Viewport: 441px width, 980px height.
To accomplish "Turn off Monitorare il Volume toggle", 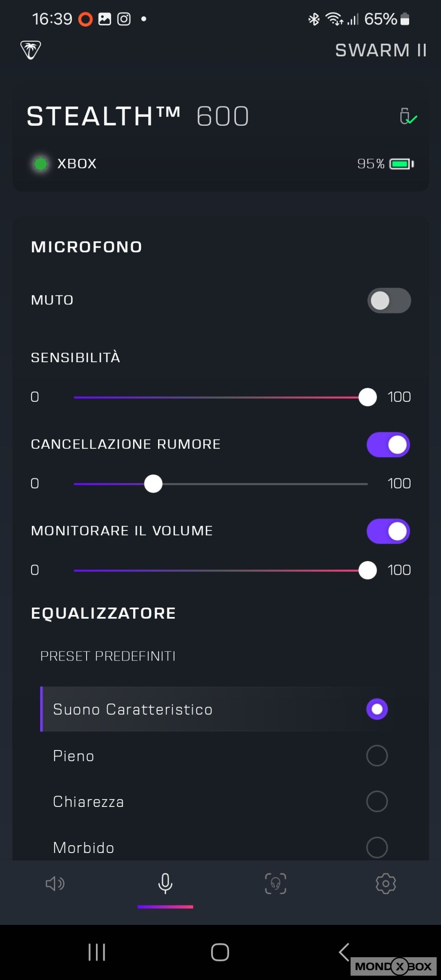I will point(388,531).
